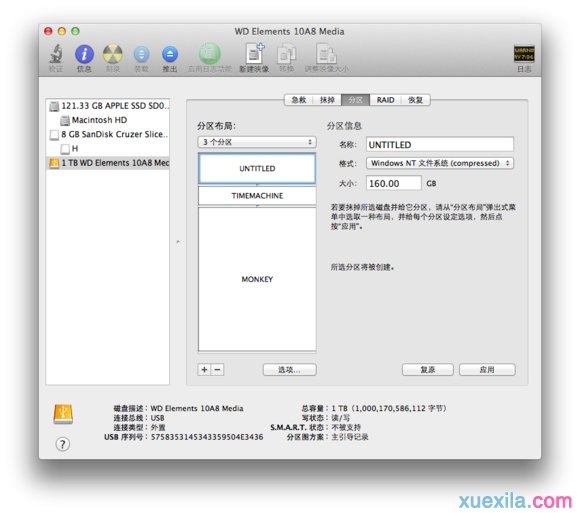
Task: Select 'Macintosh HD' volume in sidebar
Action: (108, 120)
